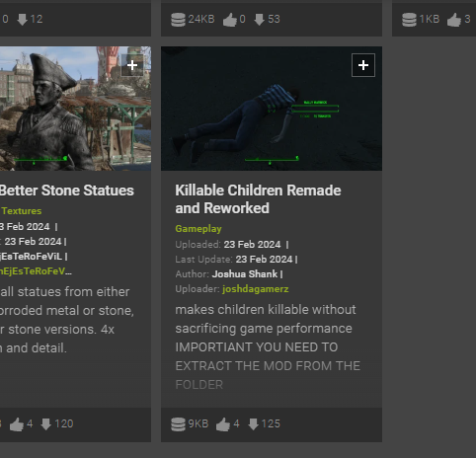Click the 24KB size label
The image size is (476, 458).
point(201,19)
